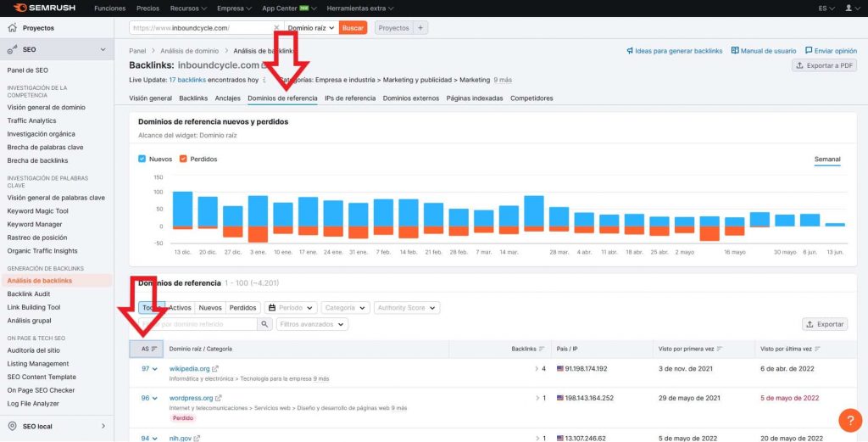Viewport: 868px width, 442px height.
Task: Click the Exportar a PDF button
Action: [824, 65]
